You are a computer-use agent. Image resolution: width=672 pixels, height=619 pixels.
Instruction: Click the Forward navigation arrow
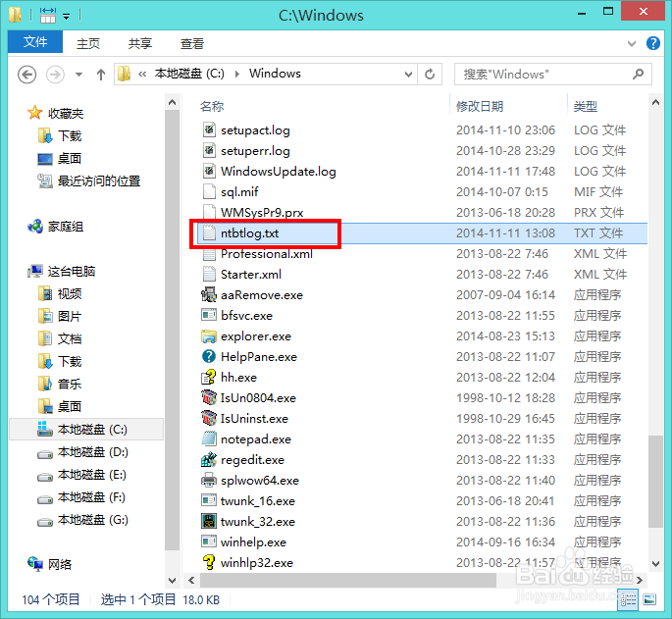(x=55, y=75)
